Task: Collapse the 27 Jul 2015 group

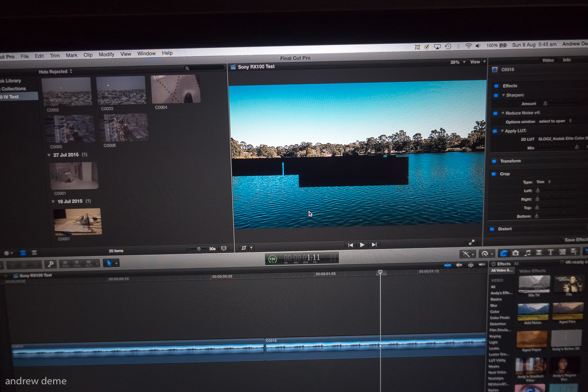Action: click(49, 155)
